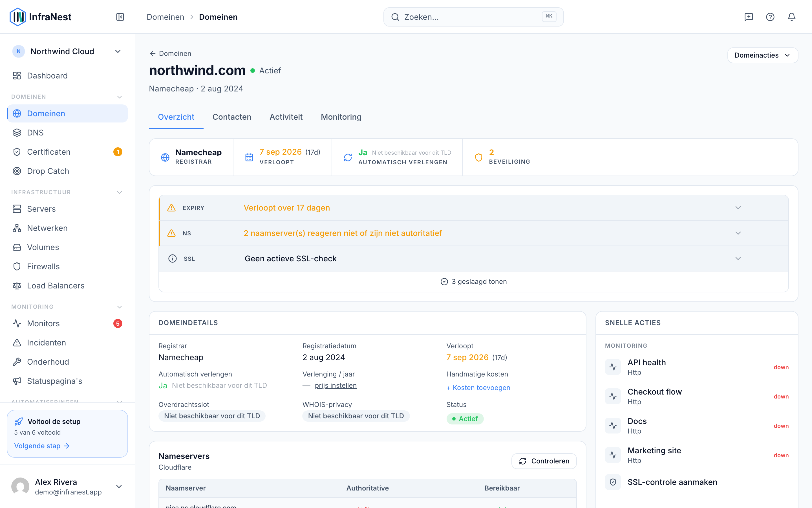The height and width of the screenshot is (508, 812).
Task: Open SSL-controle aanmaken quick action
Action: [697, 482]
